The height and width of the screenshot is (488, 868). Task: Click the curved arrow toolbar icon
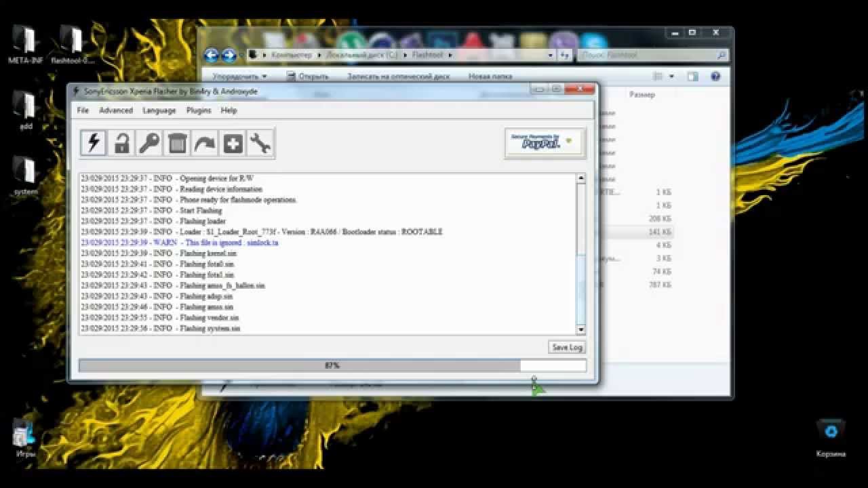[205, 143]
